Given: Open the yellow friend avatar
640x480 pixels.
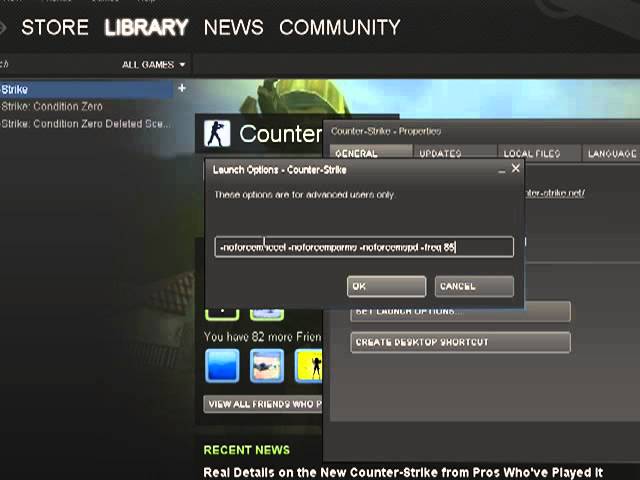Looking at the screenshot, I should (309, 366).
